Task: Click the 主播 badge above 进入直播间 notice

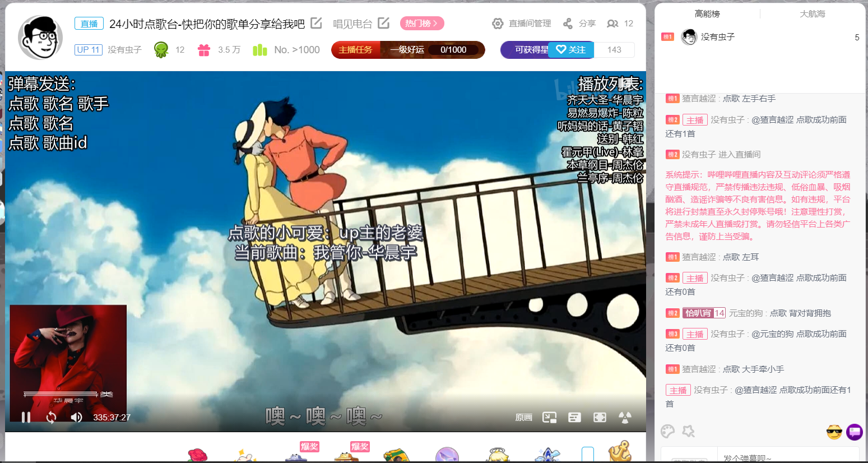Action: point(695,120)
